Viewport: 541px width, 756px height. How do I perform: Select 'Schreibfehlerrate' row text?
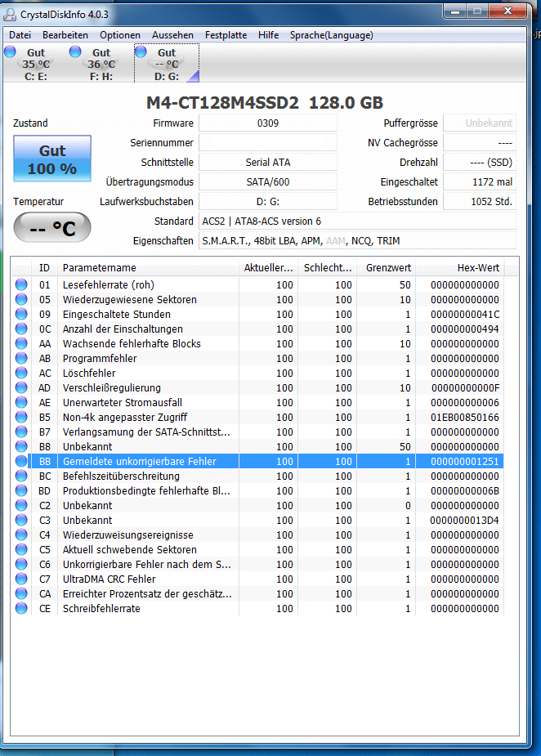tap(101, 608)
